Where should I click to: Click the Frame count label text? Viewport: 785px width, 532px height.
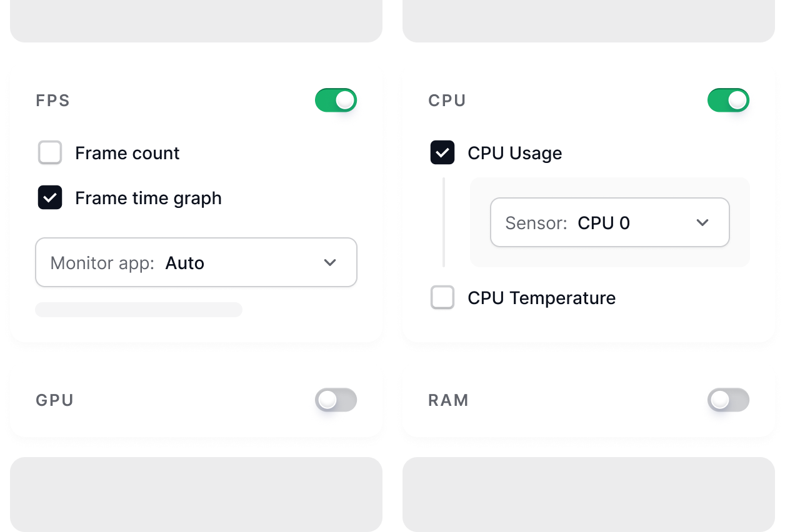127,153
